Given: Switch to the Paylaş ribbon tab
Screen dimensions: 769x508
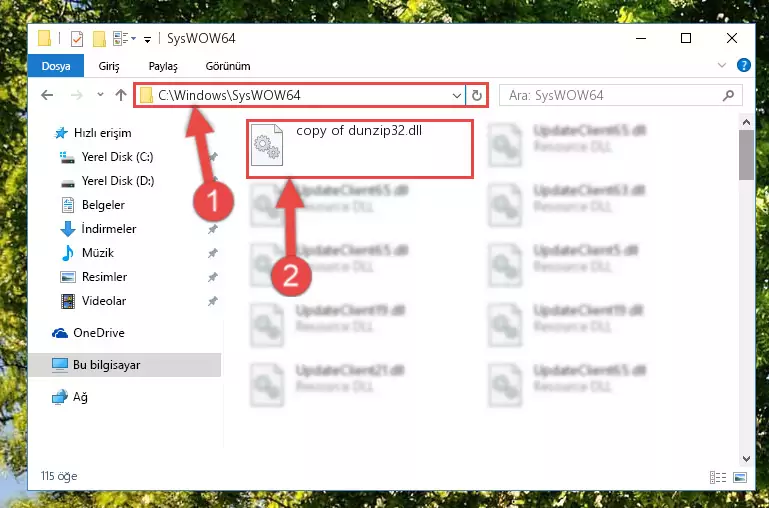Looking at the screenshot, I should click(163, 66).
